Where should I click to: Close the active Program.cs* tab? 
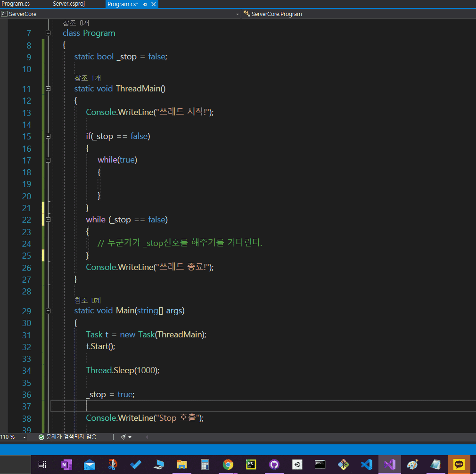[x=153, y=4]
